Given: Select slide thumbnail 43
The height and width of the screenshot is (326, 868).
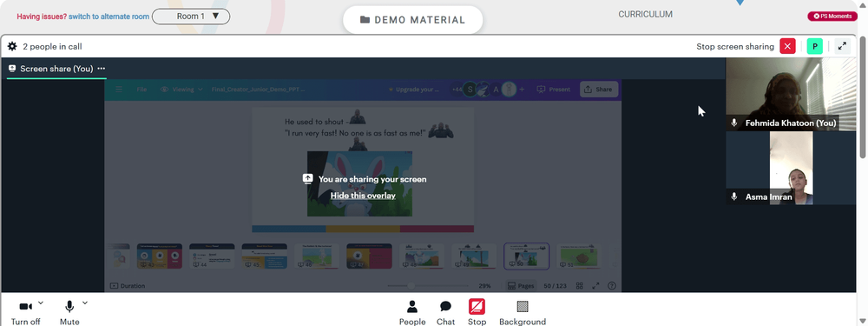Looking at the screenshot, I should tap(160, 256).
